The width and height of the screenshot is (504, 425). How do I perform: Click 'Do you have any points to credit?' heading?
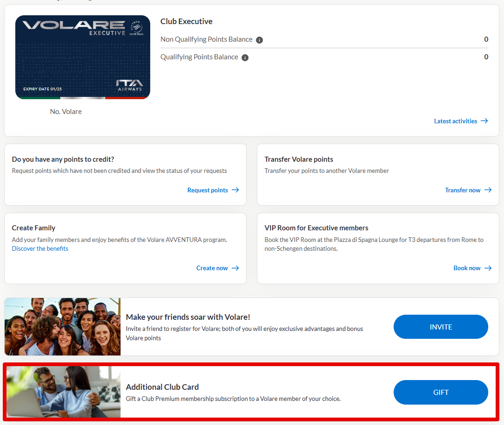pos(63,159)
